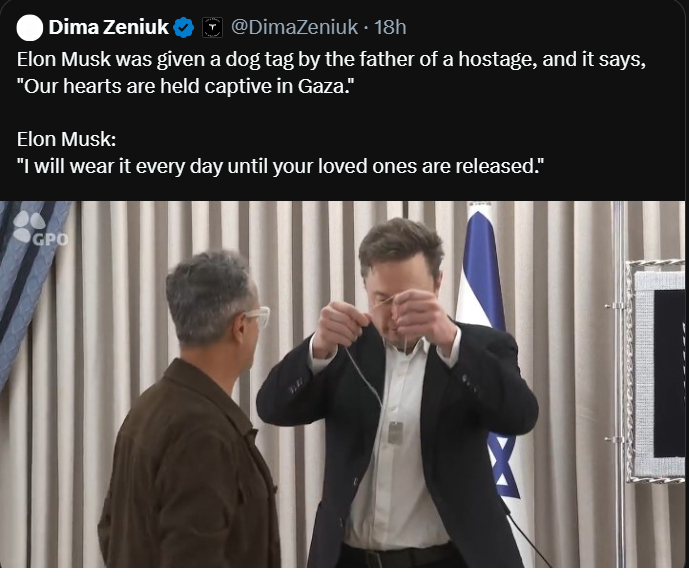Click the "Elon Musk:" text line
Image resolution: width=689 pixels, height=568 pixels.
pyautogui.click(x=66, y=139)
